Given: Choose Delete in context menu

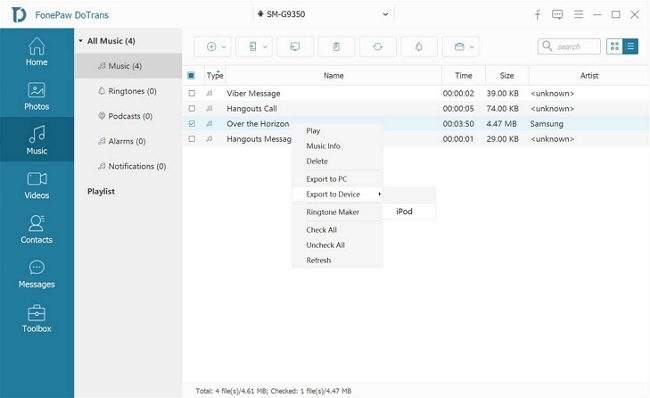Looking at the screenshot, I should (x=337, y=161).
